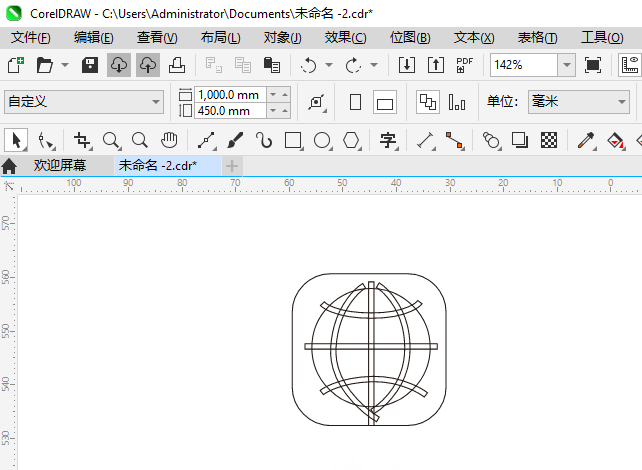Select the Connector tool
The height and width of the screenshot is (470, 642).
454,140
